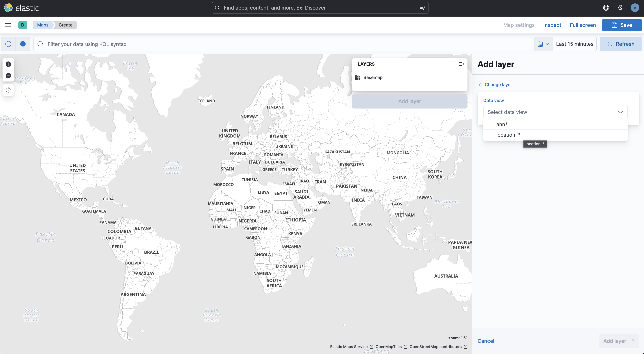This screenshot has height=354, width=644.
Task: Zoom out on the map
Action: click(x=8, y=76)
